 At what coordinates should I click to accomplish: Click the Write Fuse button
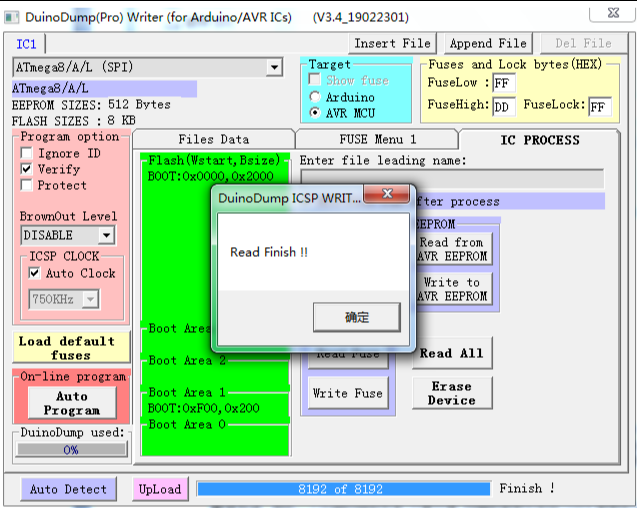click(348, 393)
